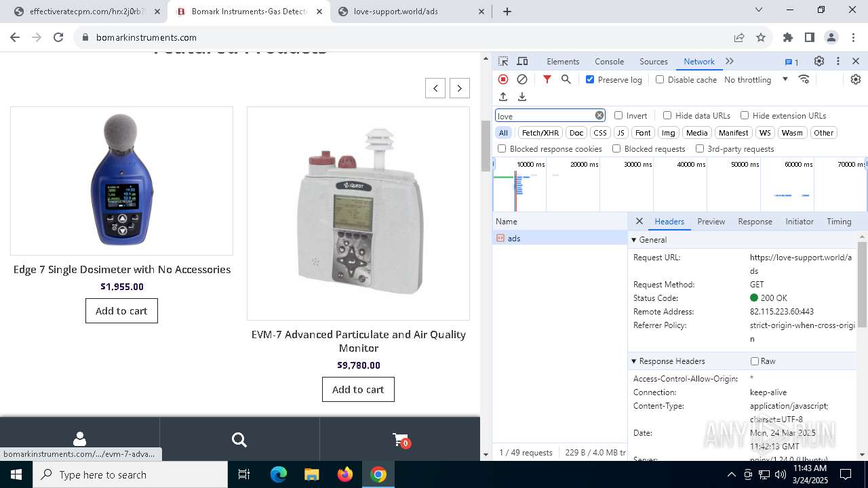Image resolution: width=868 pixels, height=488 pixels.
Task: Open the share page icon
Action: (x=739, y=37)
